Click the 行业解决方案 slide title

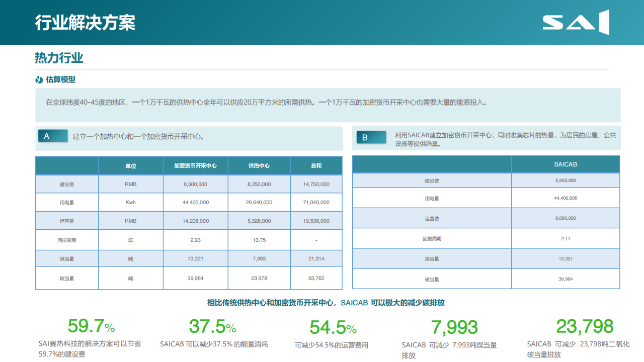[x=85, y=23]
